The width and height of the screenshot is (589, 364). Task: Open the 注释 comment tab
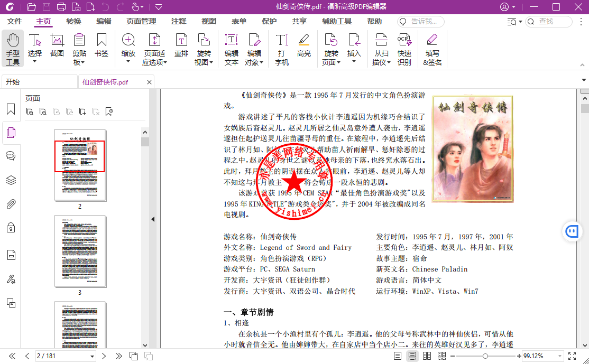pos(179,21)
